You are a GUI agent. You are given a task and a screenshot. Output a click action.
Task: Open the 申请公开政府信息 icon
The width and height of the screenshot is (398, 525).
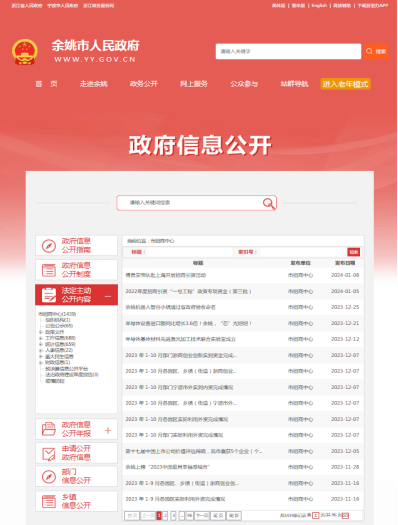[x=49, y=453]
